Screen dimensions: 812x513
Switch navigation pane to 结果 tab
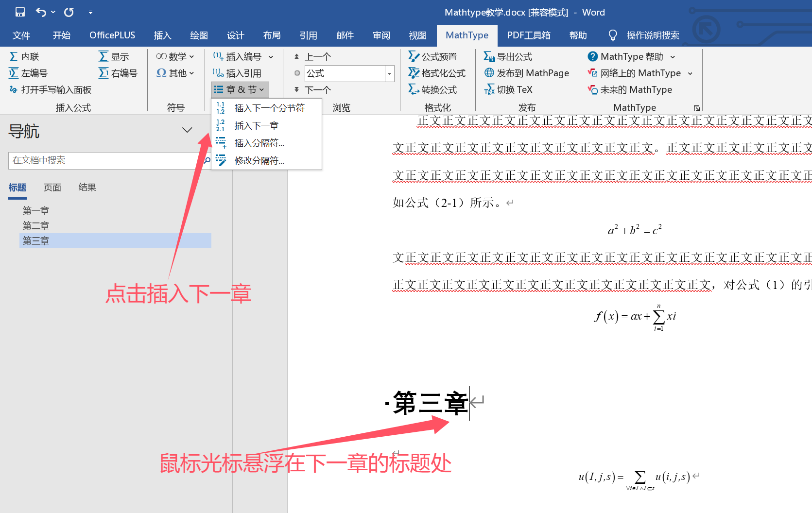[87, 188]
